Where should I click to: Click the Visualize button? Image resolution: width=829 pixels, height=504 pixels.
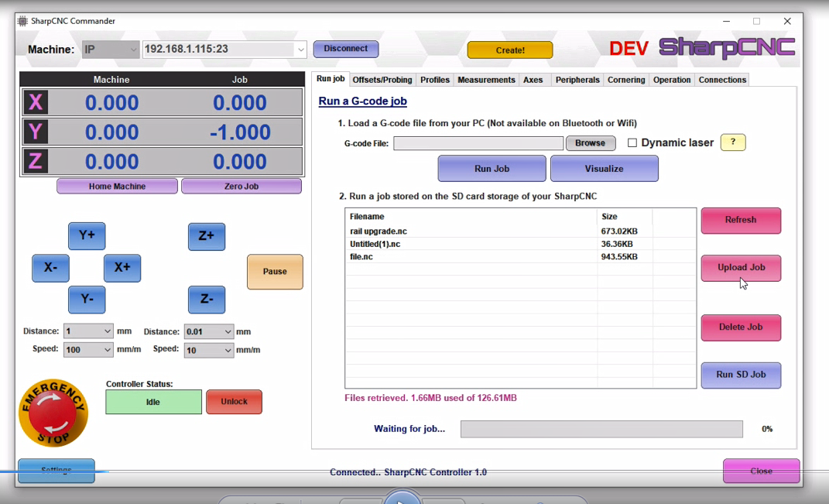click(x=605, y=169)
